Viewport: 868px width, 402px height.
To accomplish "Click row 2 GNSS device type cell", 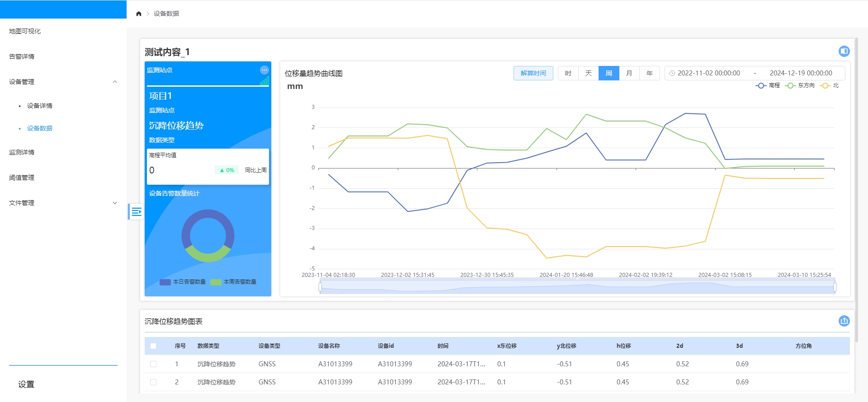I will [267, 382].
